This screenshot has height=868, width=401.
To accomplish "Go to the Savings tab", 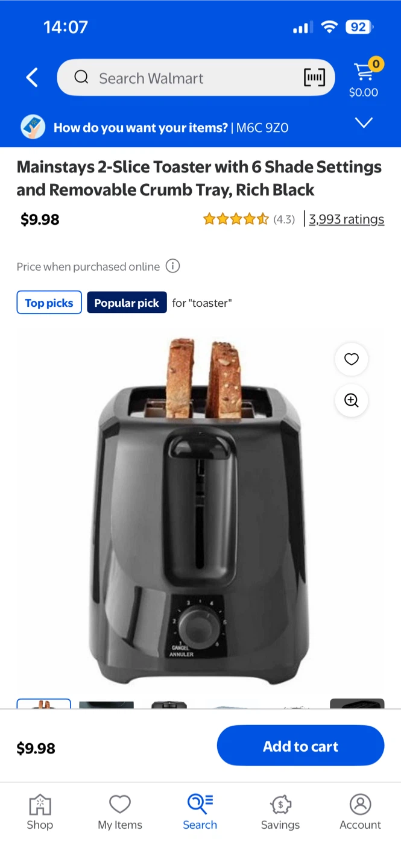I will pyautogui.click(x=280, y=812).
